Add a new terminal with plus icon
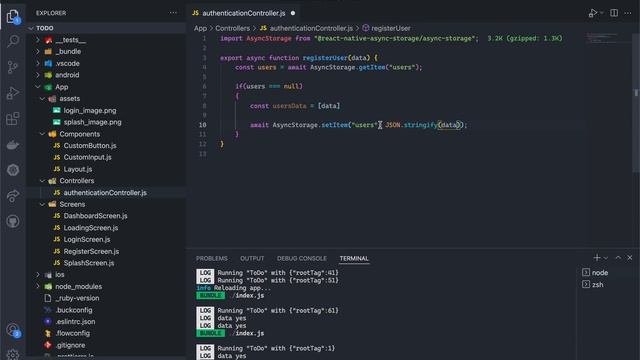640x360 pixels. tap(597, 258)
